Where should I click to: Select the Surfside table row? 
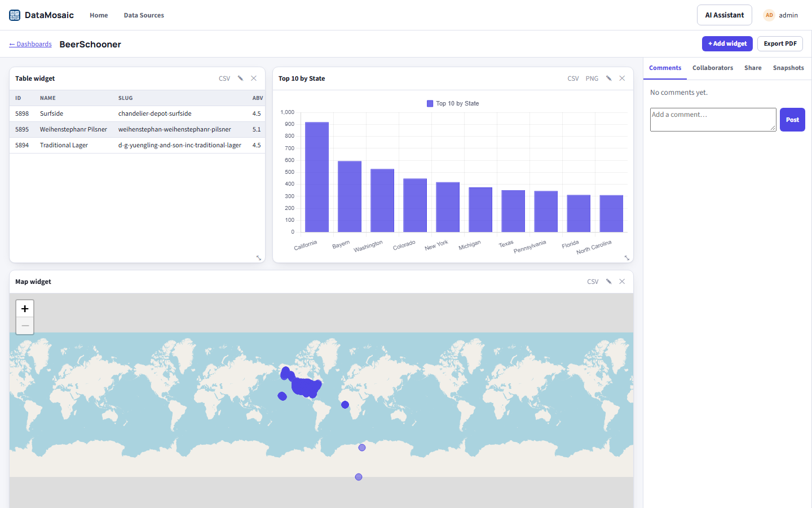tap(137, 113)
